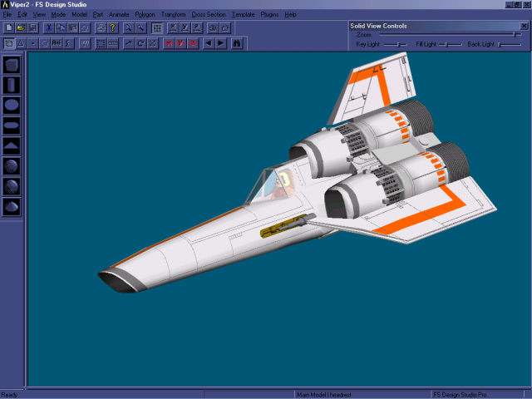Add the sphere primitive just above the cone icon
This screenshot has width=532, height=399.
coord(12,186)
